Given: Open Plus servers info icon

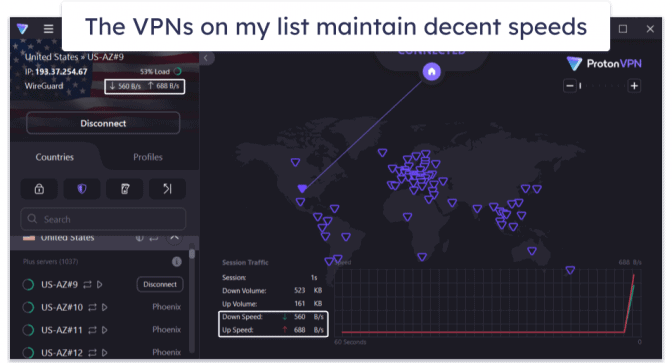Looking at the screenshot, I should pyautogui.click(x=177, y=261).
